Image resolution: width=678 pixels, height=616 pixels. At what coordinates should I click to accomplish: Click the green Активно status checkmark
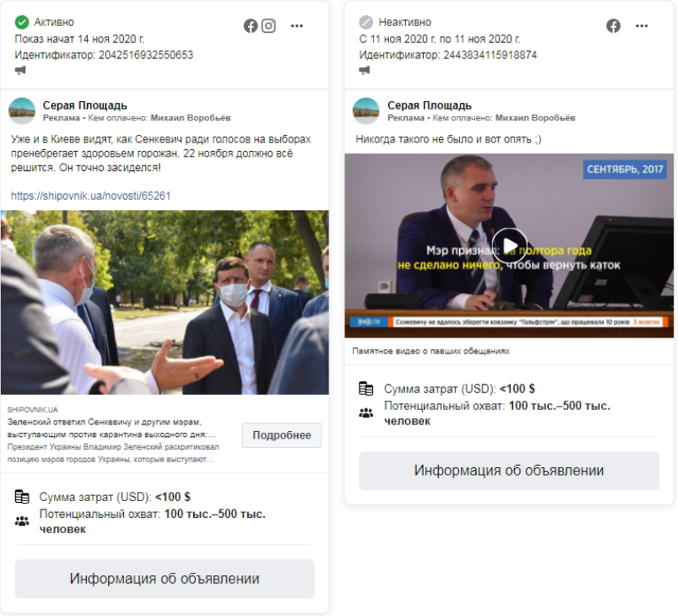coord(22,22)
